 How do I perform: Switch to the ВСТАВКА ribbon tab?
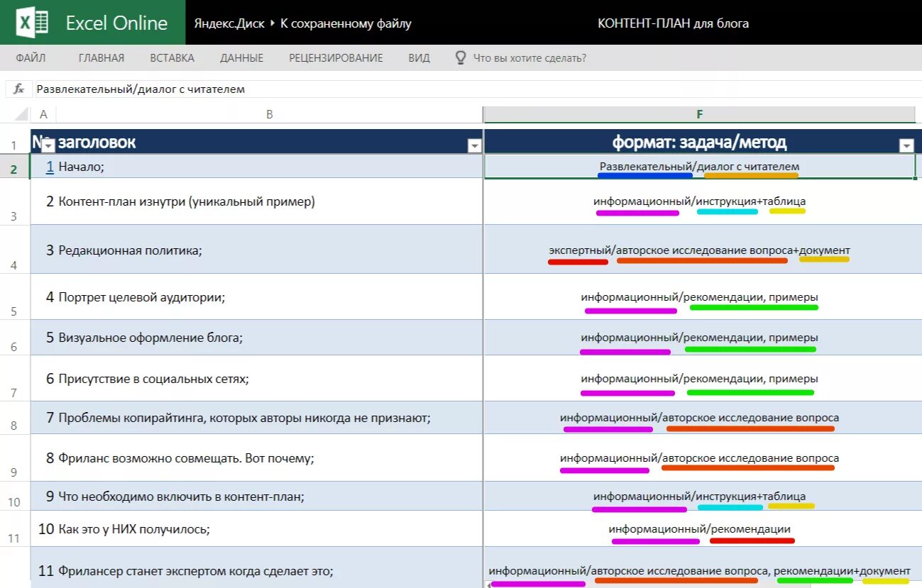point(172,58)
